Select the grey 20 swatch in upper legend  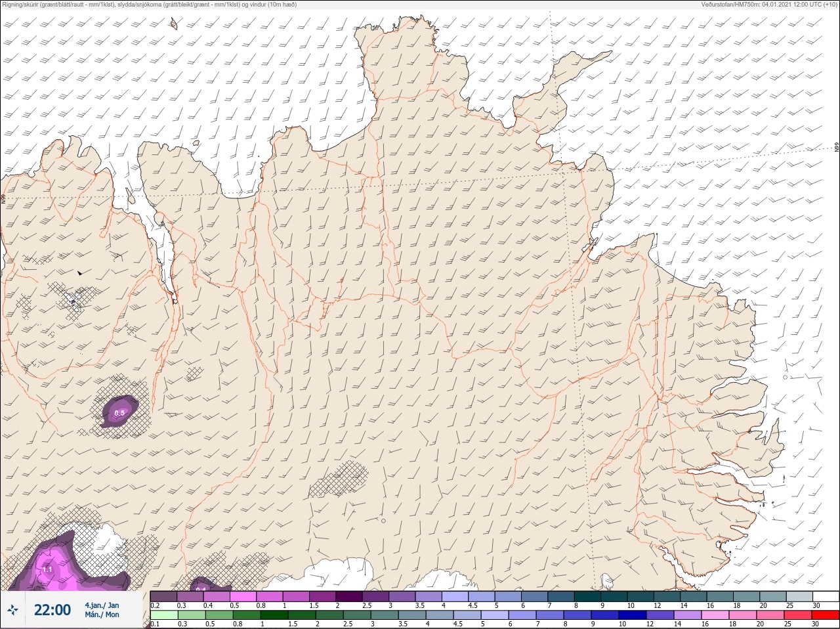coord(773,596)
